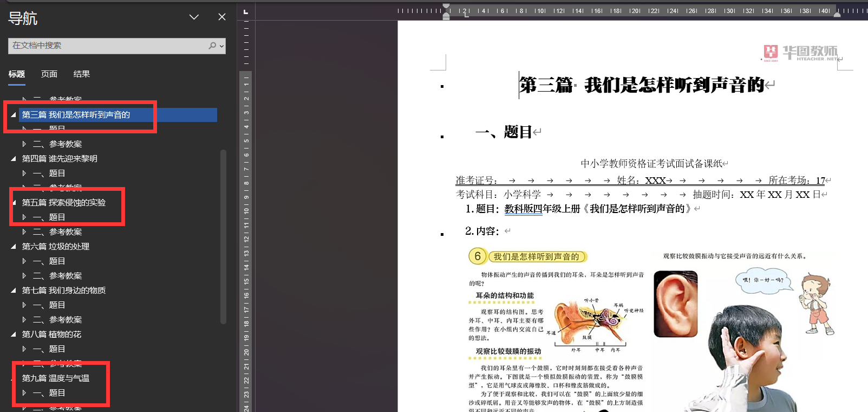Click the Huatu Teacher logo in header

pos(800,53)
